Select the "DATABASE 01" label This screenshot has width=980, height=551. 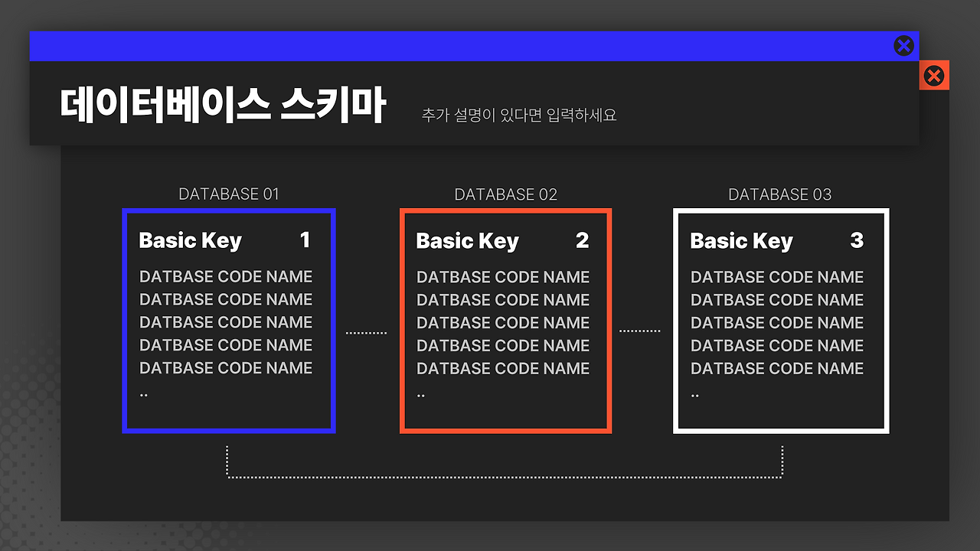[x=229, y=194]
